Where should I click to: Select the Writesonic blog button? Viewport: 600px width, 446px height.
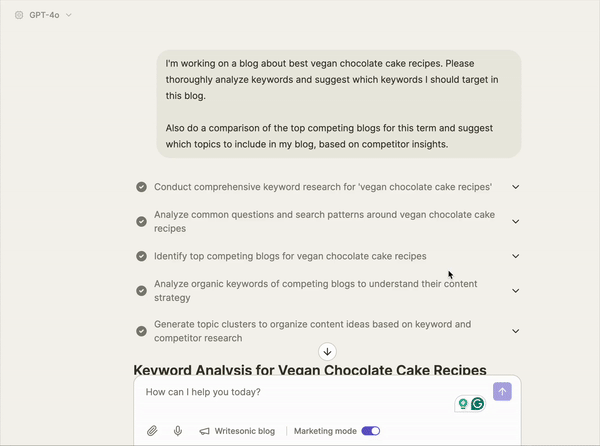[x=237, y=431]
